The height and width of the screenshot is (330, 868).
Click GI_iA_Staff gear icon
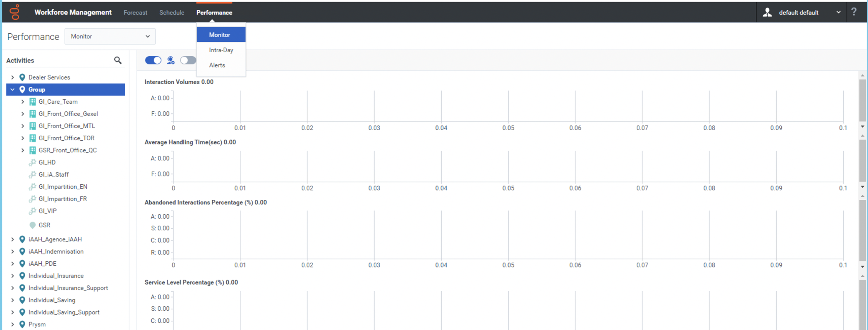pos(32,175)
